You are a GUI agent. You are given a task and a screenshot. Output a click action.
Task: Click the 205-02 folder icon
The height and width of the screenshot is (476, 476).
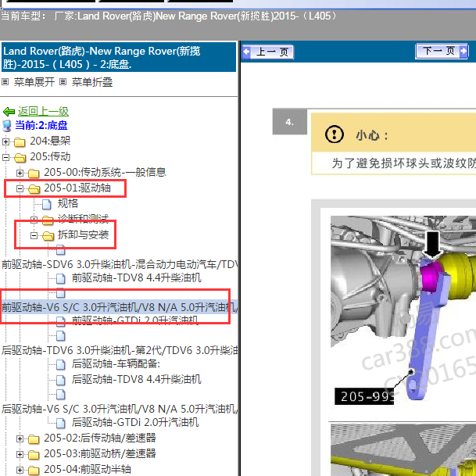(34, 439)
